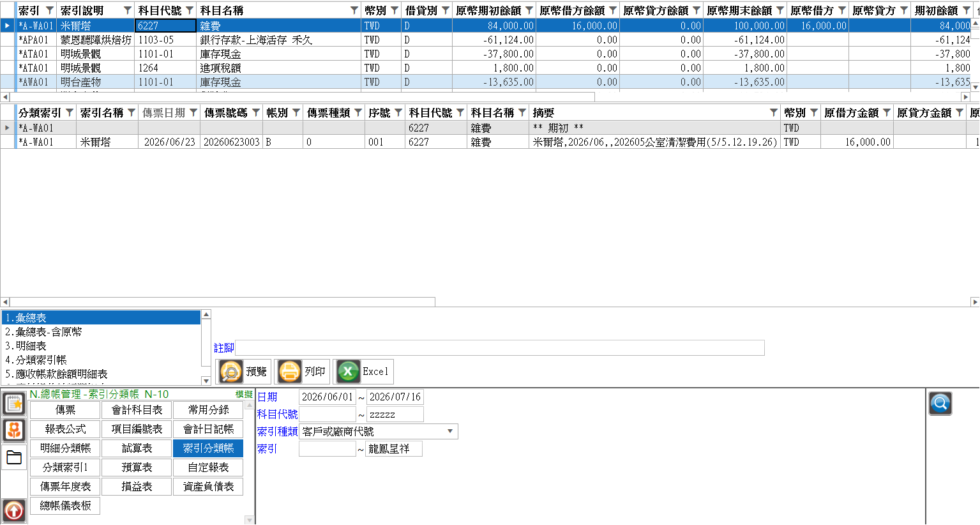The image size is (980, 525).
Task: Select the 明台產物 row cell
Action: [x=96, y=82]
